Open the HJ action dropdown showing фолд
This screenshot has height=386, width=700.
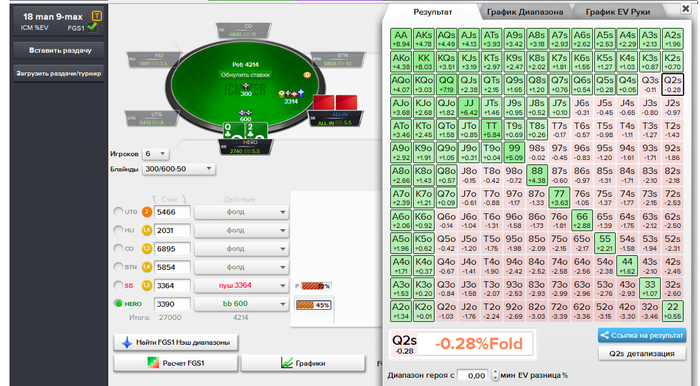click(x=242, y=230)
